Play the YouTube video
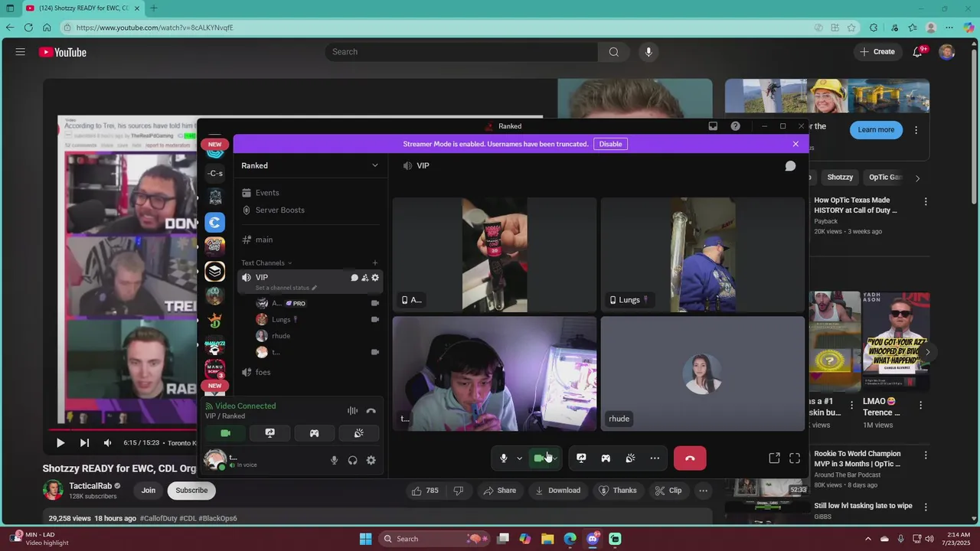The image size is (980, 551). pyautogui.click(x=60, y=442)
